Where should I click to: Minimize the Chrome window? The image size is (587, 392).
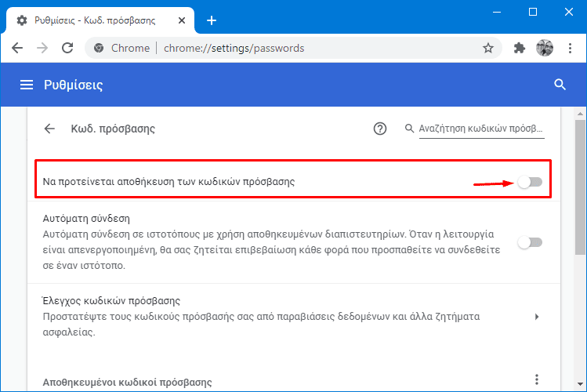(x=497, y=12)
